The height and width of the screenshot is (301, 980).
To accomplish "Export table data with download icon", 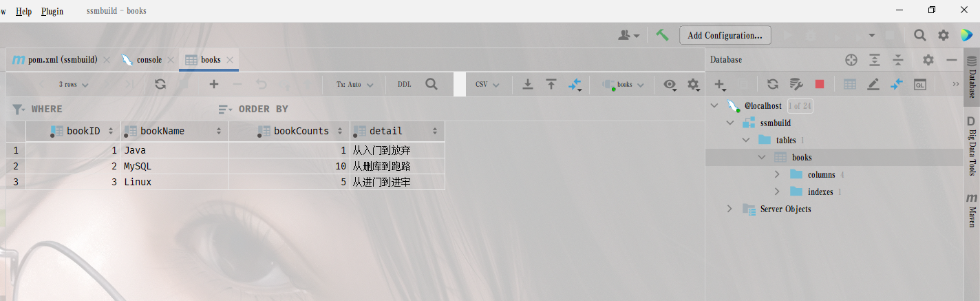I will 528,84.
